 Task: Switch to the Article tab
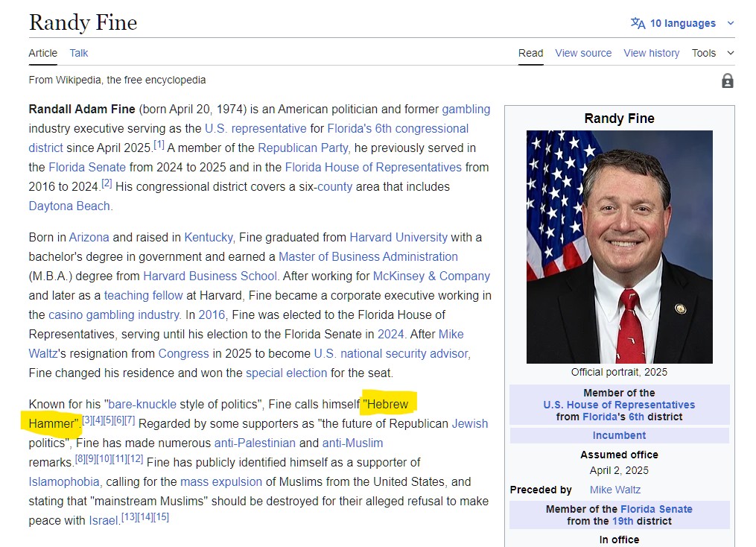coord(43,53)
